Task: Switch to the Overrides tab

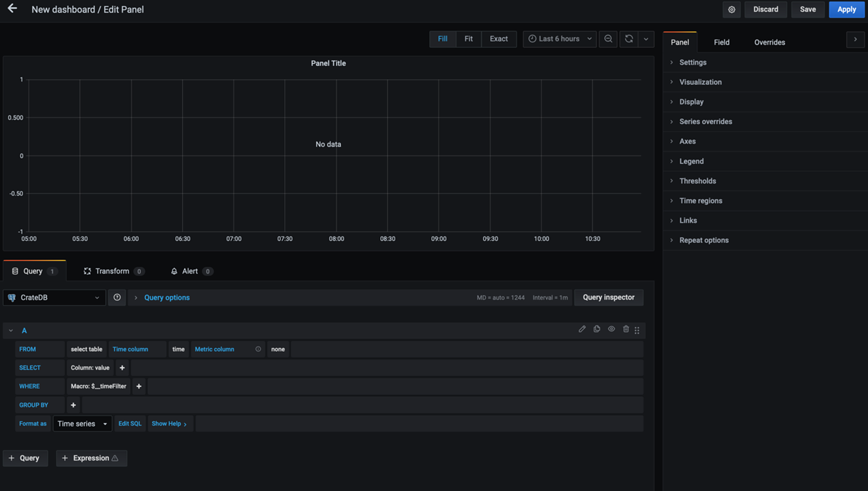Action: (769, 42)
